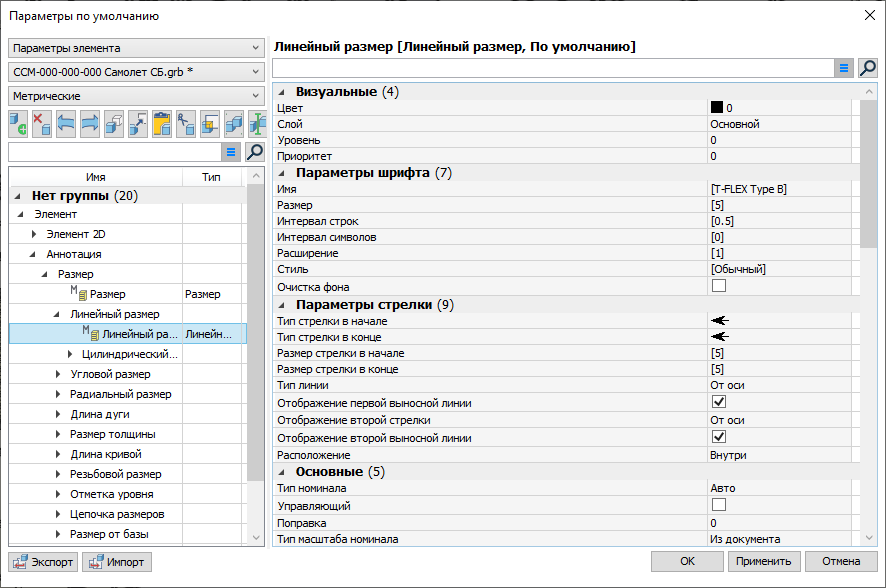Expand the Угловой размер tree node

point(59,374)
